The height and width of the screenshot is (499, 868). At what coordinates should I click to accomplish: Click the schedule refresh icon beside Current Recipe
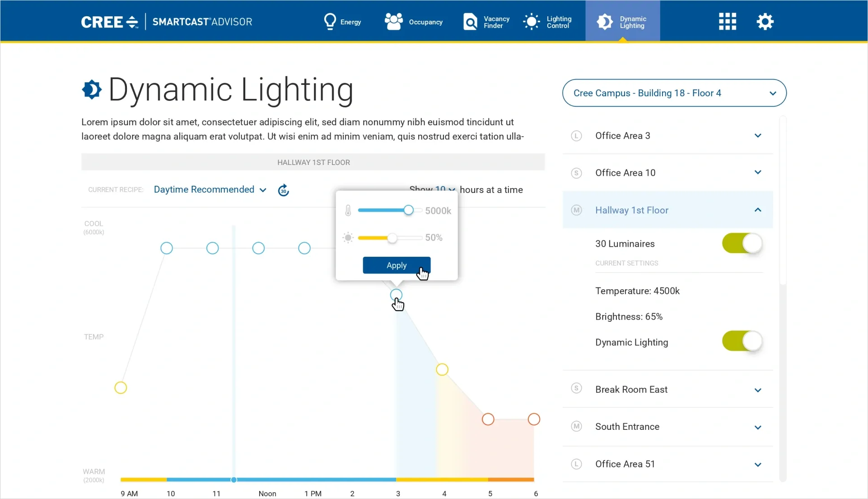pyautogui.click(x=283, y=190)
